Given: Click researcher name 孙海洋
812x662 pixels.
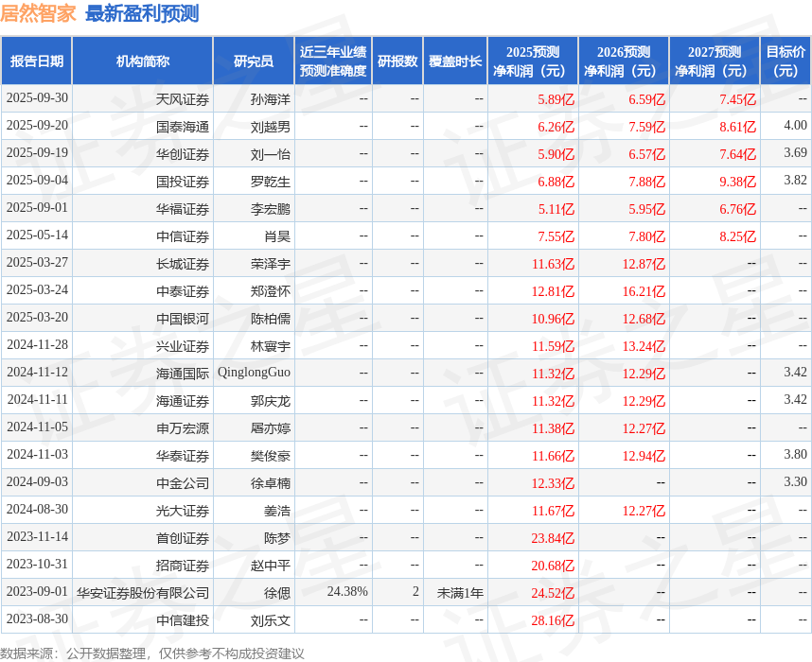Looking at the screenshot, I should (271, 99).
